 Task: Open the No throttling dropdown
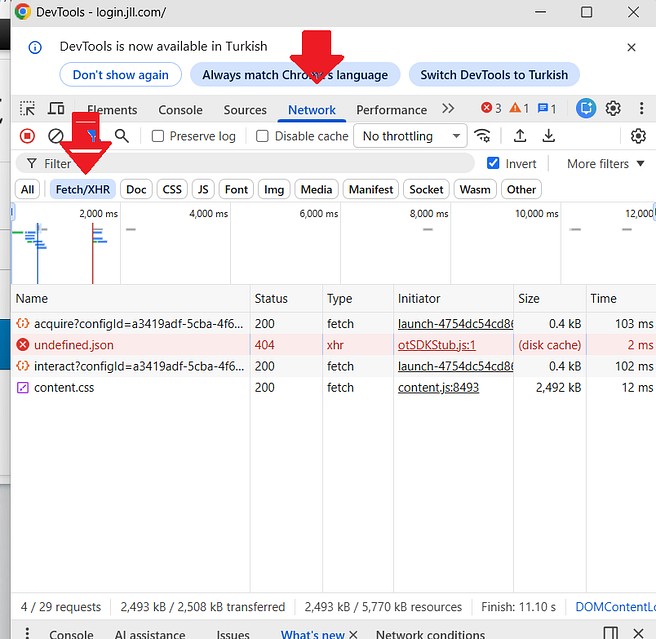(x=410, y=136)
